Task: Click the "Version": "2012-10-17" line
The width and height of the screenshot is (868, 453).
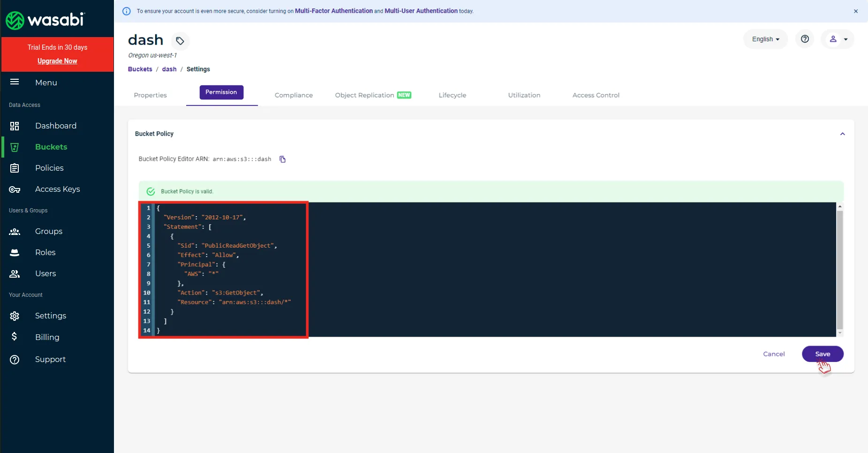Action: [204, 218]
